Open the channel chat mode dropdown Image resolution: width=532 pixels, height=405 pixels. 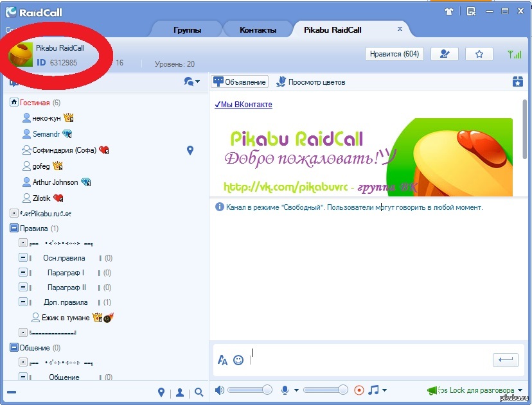point(191,82)
